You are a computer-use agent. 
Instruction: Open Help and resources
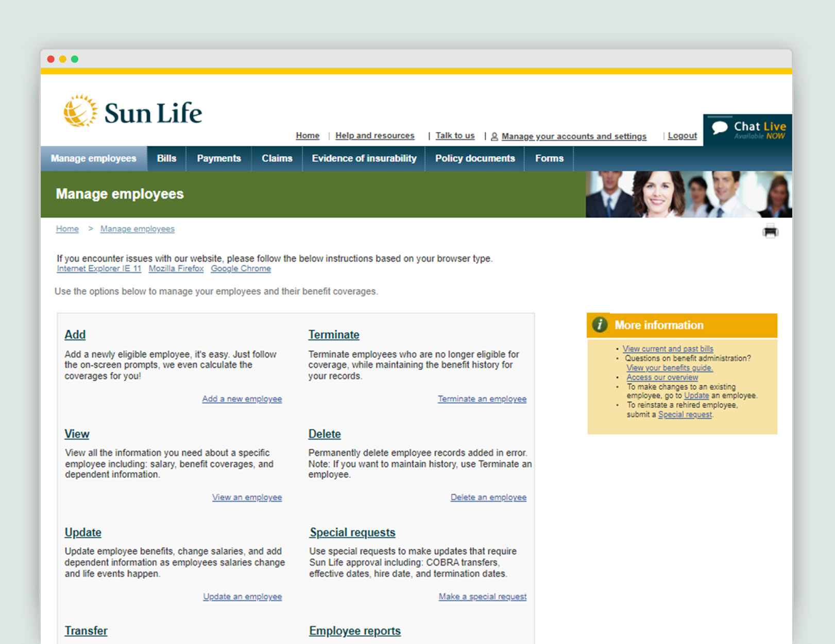point(375,135)
